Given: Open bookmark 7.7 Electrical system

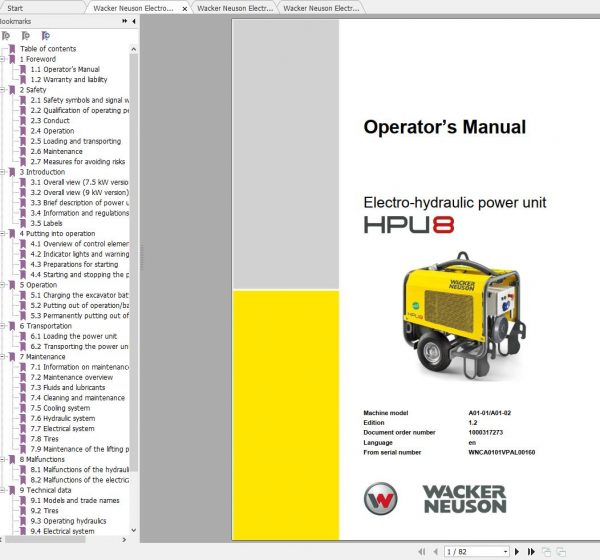Looking at the screenshot, I should 62,429.
